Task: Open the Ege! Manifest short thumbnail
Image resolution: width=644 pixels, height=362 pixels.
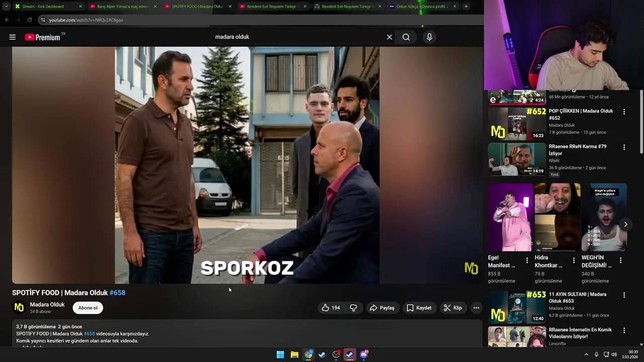Action: click(x=511, y=217)
